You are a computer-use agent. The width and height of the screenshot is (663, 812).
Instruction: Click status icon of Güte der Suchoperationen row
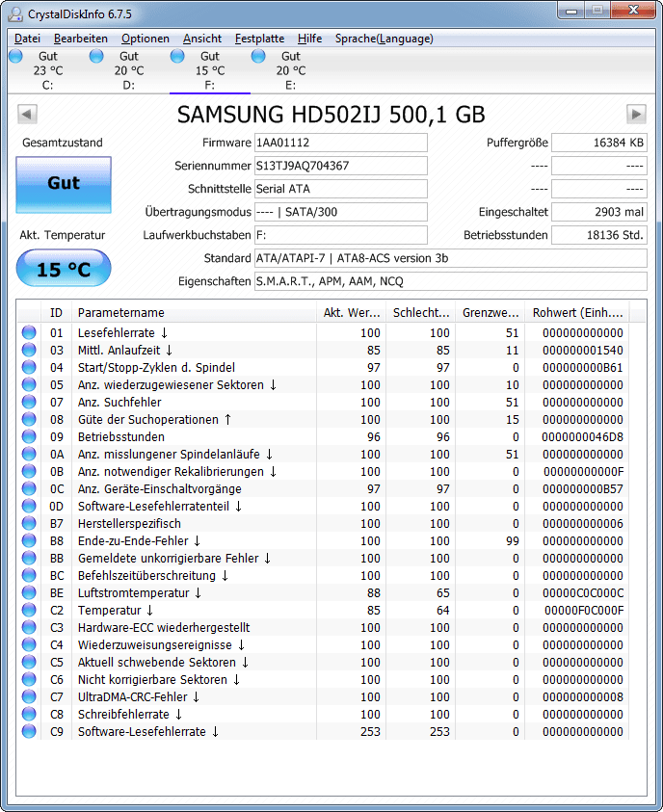[29, 419]
